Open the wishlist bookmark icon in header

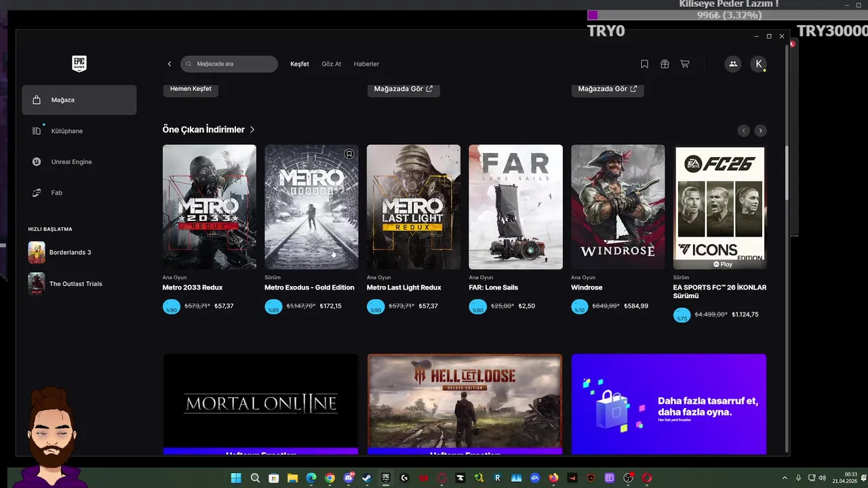coord(644,64)
